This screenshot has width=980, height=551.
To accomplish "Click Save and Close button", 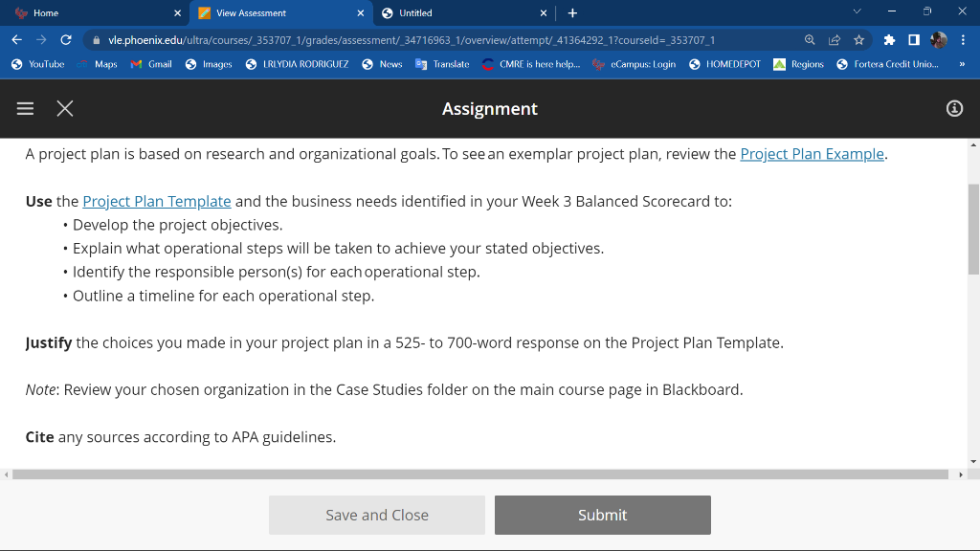I will point(377,515).
